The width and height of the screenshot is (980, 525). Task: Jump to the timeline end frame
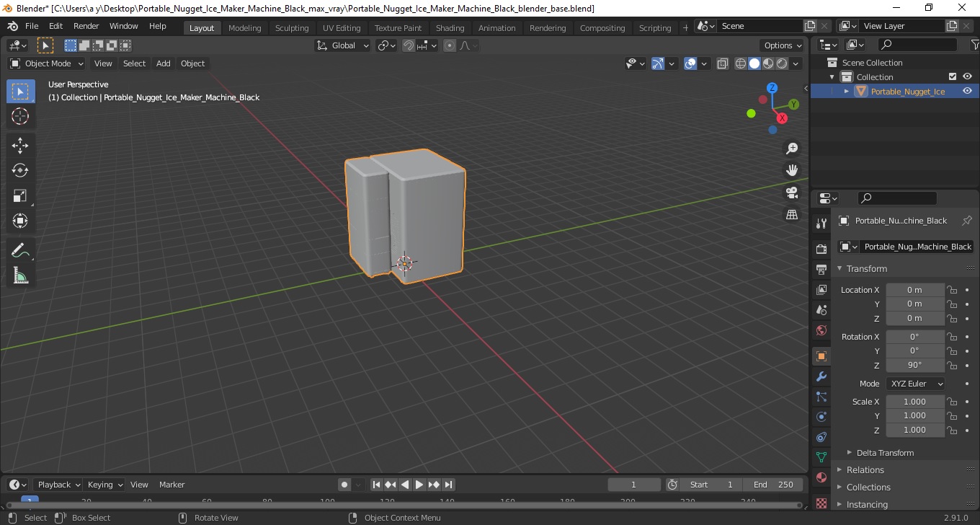pos(448,485)
